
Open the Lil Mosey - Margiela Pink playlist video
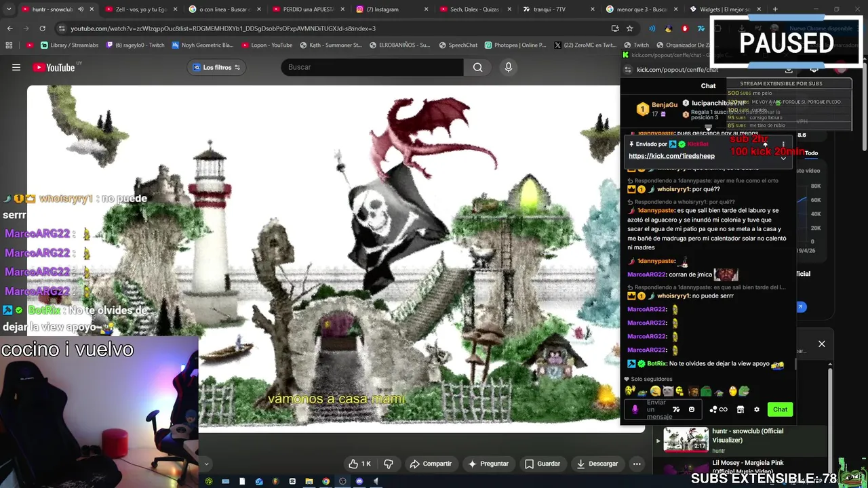[x=739, y=467]
